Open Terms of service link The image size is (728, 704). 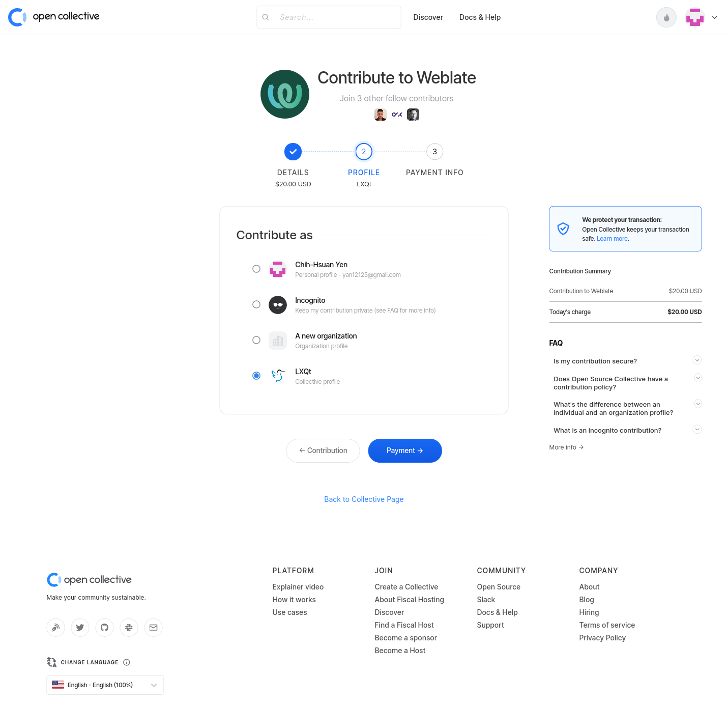pos(607,625)
